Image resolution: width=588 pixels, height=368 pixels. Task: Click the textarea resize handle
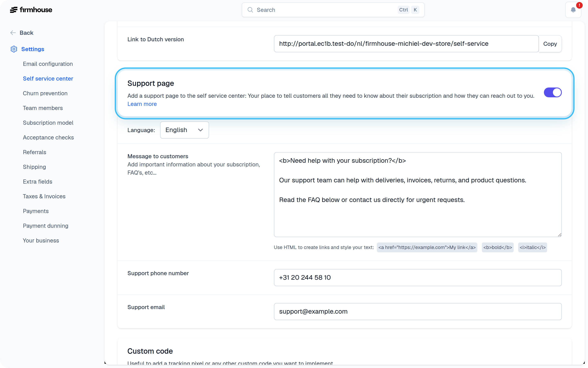[x=559, y=235]
